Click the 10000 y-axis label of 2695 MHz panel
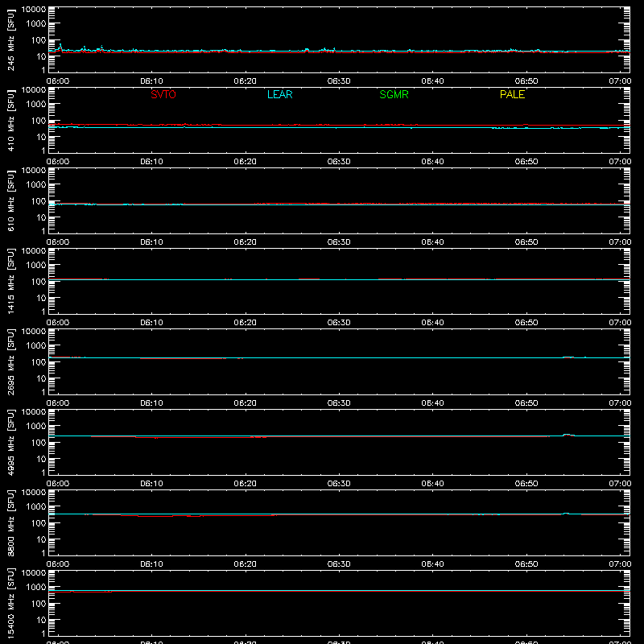Screen dimensions: 644x644 point(34,332)
